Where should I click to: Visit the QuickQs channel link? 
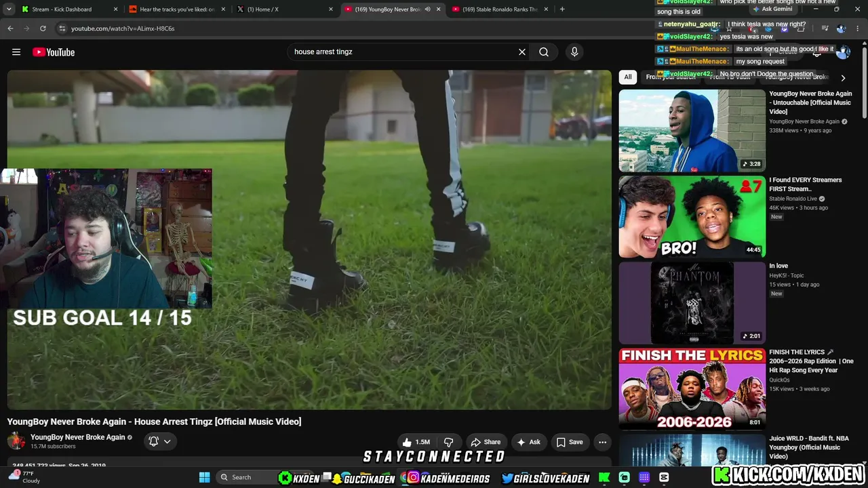[x=779, y=380]
